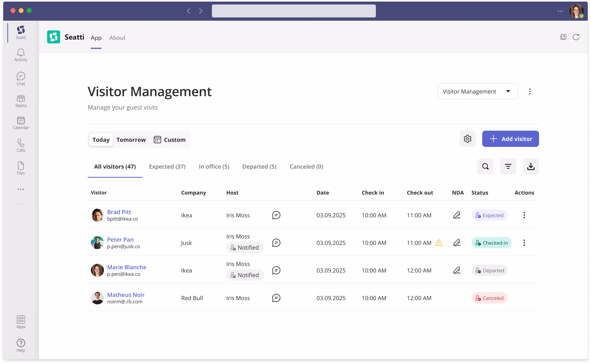Open the user profile avatar
Viewport: 591px width, 364px height.
click(576, 11)
